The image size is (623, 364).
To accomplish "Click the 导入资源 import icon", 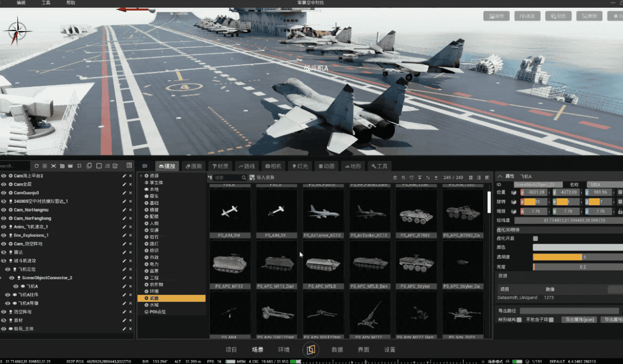I will tap(252, 177).
